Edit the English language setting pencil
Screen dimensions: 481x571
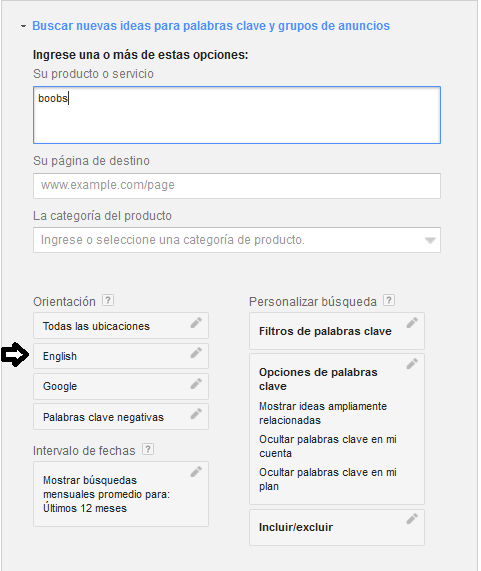point(196,353)
